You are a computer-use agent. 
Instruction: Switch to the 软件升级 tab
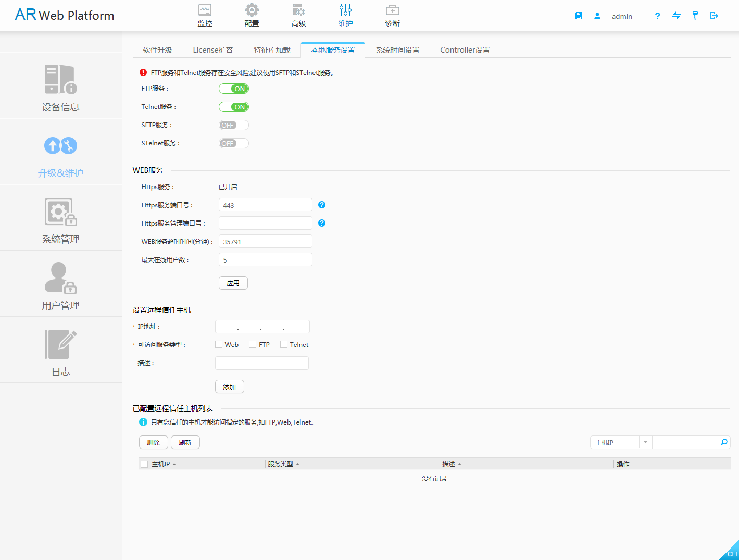pos(157,50)
